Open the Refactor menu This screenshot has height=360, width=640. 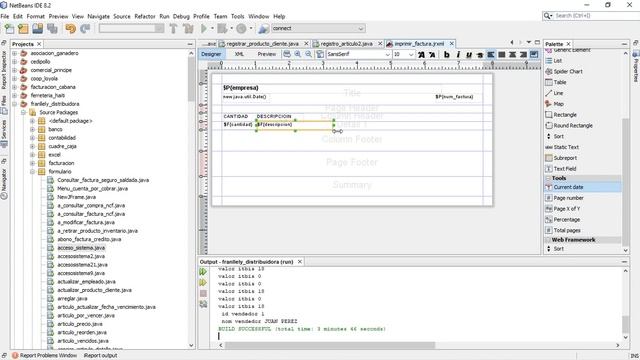pyautogui.click(x=145, y=16)
